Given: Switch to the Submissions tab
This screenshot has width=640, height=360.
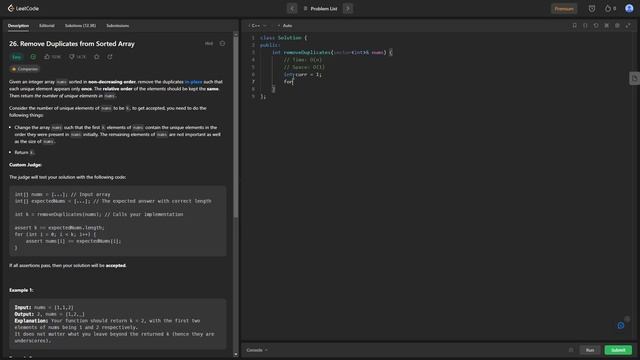Looking at the screenshot, I should coord(118,26).
